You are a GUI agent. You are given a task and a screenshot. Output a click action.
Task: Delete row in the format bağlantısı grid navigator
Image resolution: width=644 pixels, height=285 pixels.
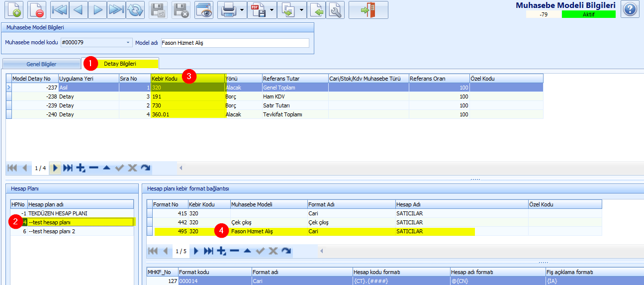(x=235, y=251)
